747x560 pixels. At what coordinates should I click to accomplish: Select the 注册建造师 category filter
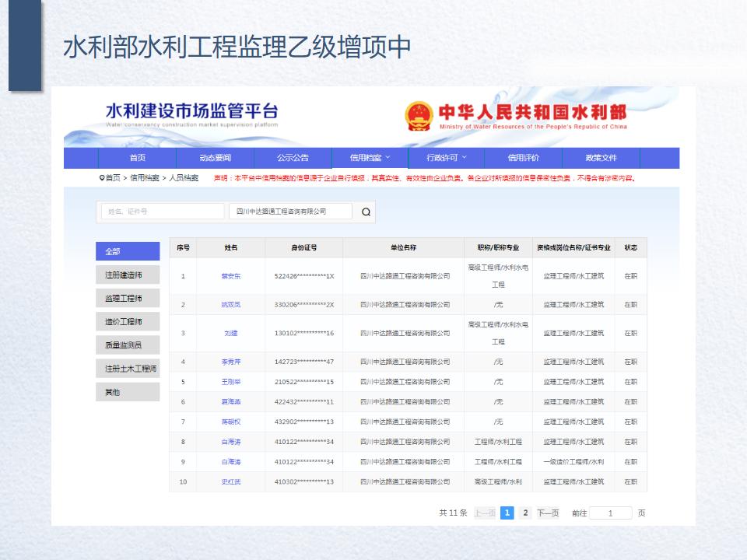click(128, 275)
